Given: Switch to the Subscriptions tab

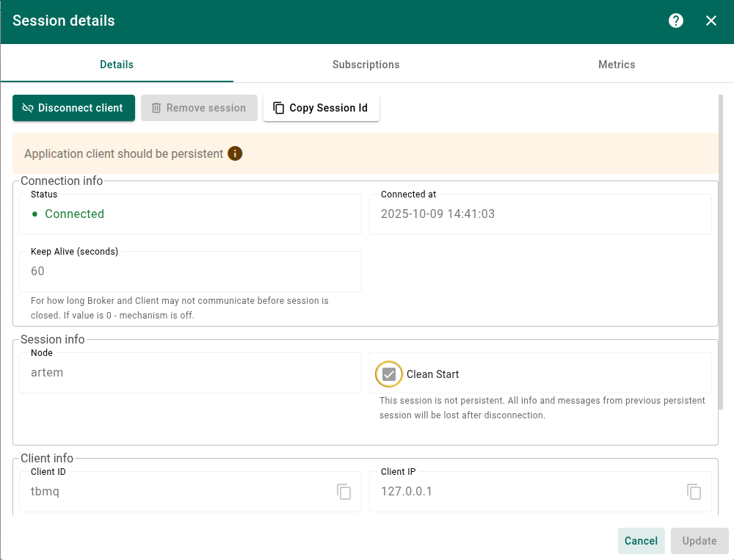Looking at the screenshot, I should (x=366, y=65).
